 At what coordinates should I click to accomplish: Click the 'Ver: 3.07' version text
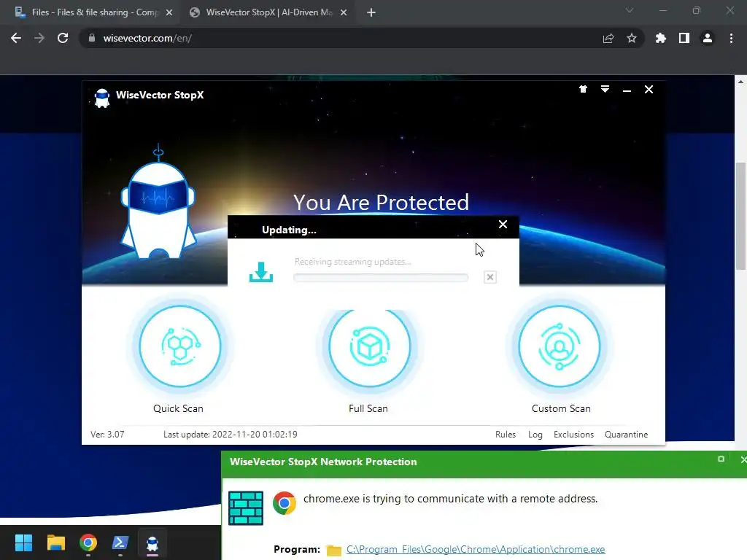click(107, 435)
